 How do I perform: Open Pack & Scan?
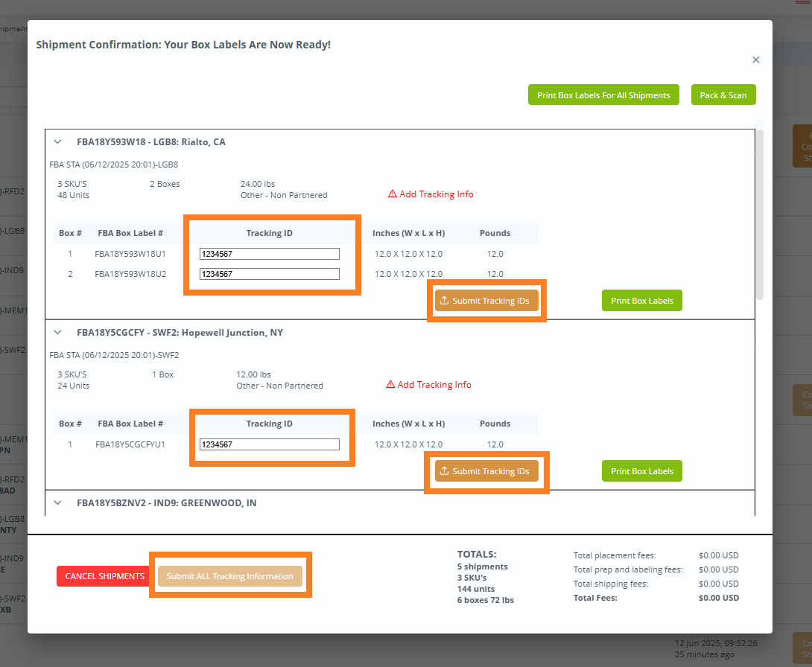tap(723, 95)
